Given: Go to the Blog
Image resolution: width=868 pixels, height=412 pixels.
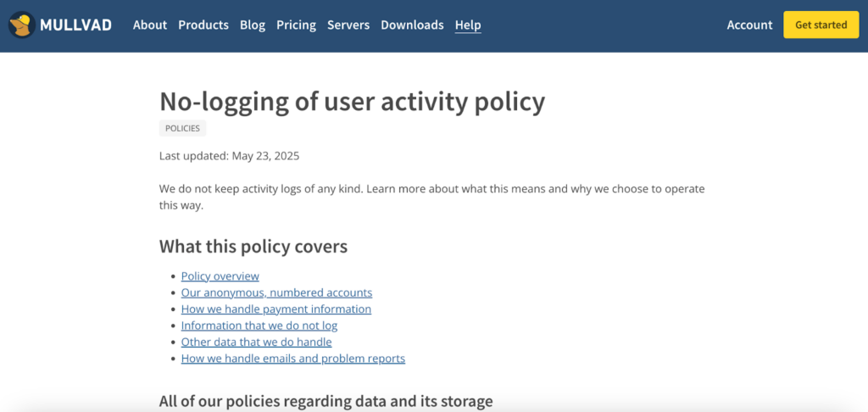Looking at the screenshot, I should tap(253, 25).
